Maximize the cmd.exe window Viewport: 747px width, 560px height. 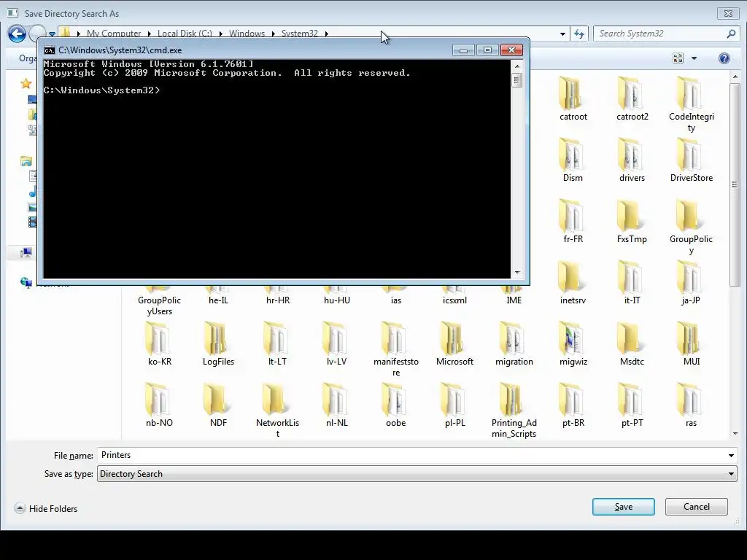[x=487, y=50]
